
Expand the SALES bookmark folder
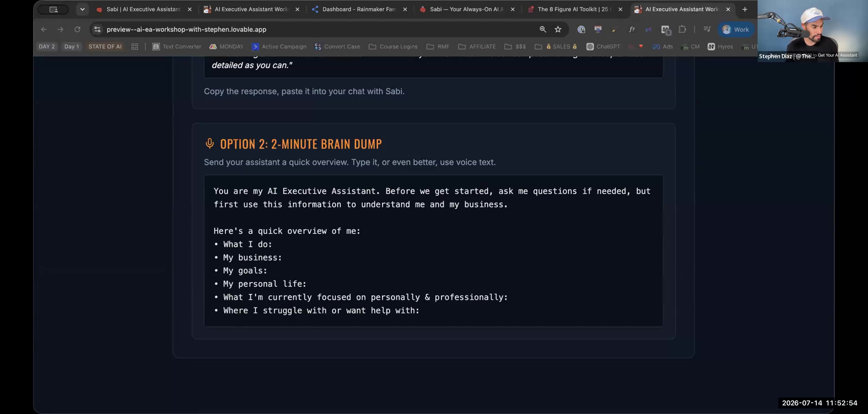[556, 47]
